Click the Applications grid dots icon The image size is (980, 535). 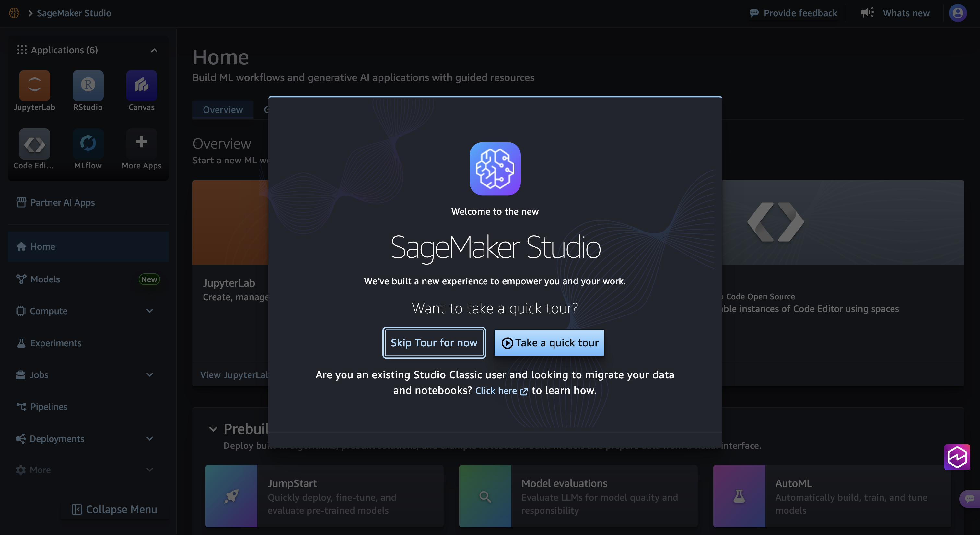(22, 50)
